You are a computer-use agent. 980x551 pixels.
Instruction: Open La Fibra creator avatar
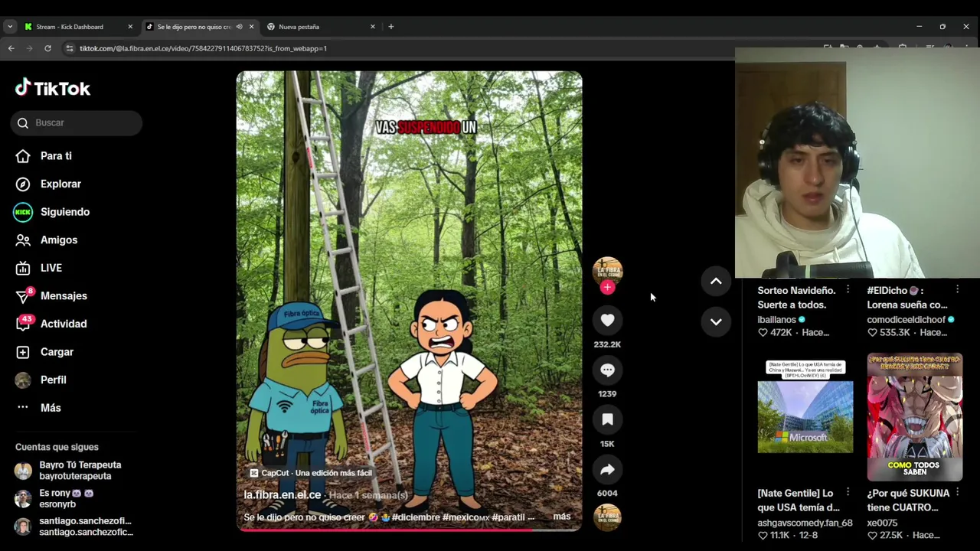coord(607,270)
